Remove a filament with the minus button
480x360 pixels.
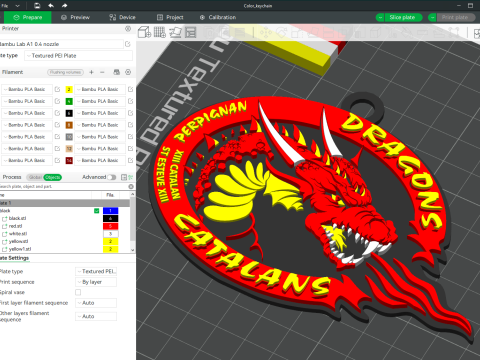pyautogui.click(x=102, y=72)
